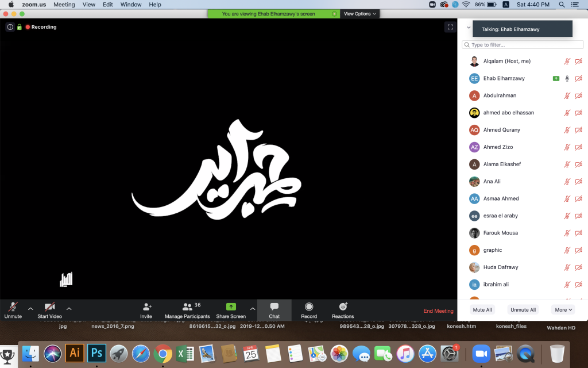Click Unmute All button
588x368 pixels.
click(523, 310)
